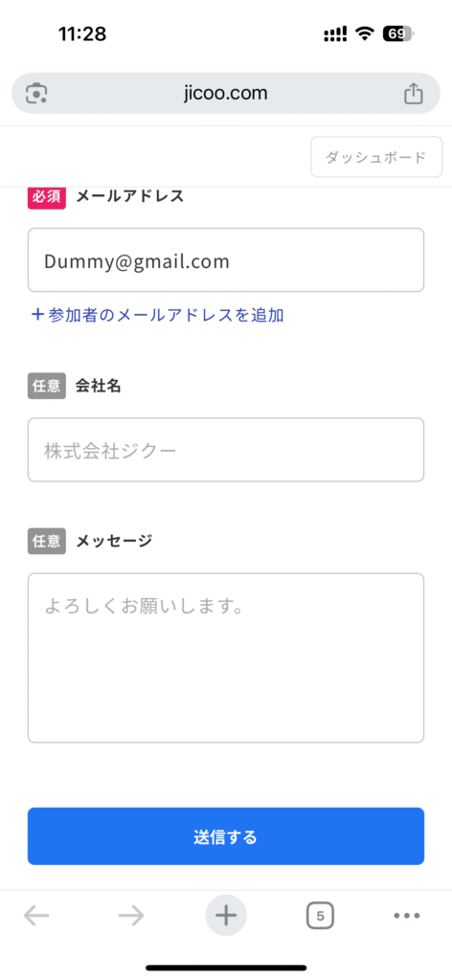The width and height of the screenshot is (452, 980).
Task: Open the ダッシュボード button
Action: pyautogui.click(x=376, y=157)
